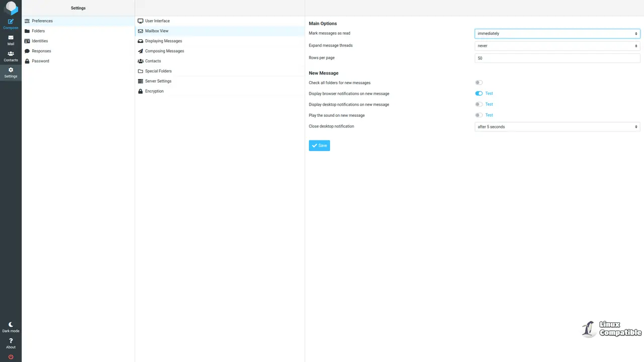Select Folders in Settings menu
Image resolution: width=644 pixels, height=362 pixels.
pos(38,31)
